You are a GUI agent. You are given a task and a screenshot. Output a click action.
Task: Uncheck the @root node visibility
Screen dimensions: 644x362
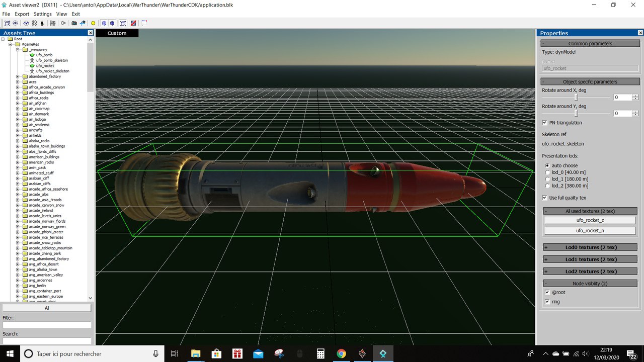[x=547, y=292]
